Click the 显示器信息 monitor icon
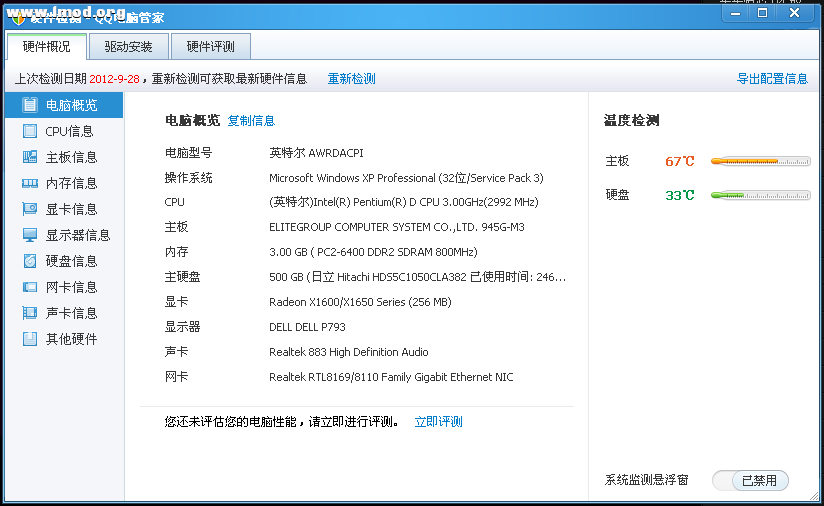Viewport: 824px width, 506px height. 30,235
